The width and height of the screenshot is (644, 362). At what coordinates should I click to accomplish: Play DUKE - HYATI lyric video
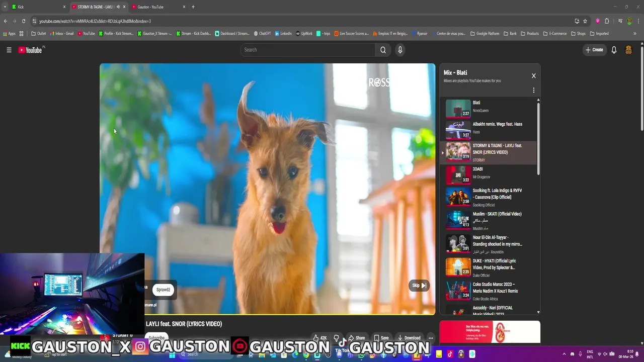pyautogui.click(x=489, y=267)
